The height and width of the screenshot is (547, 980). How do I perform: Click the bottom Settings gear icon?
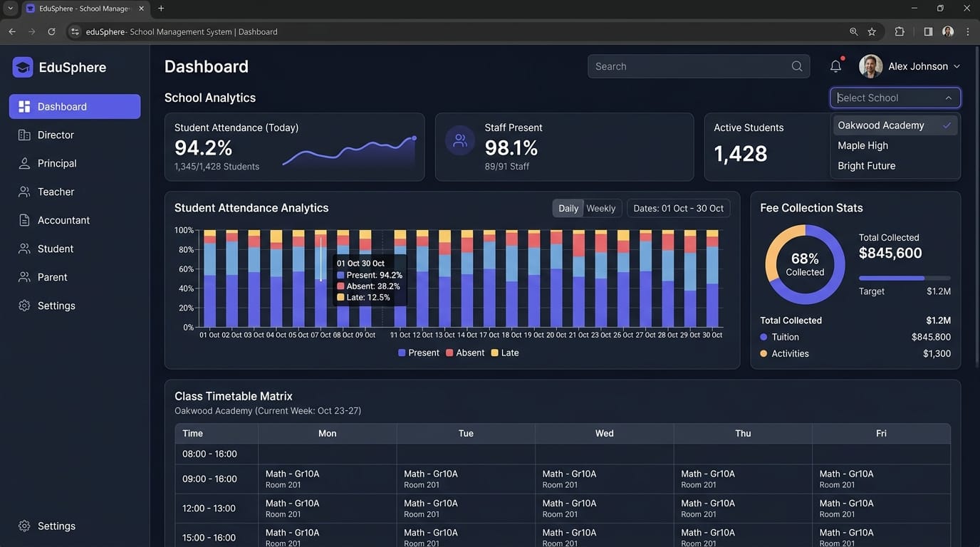pyautogui.click(x=24, y=526)
